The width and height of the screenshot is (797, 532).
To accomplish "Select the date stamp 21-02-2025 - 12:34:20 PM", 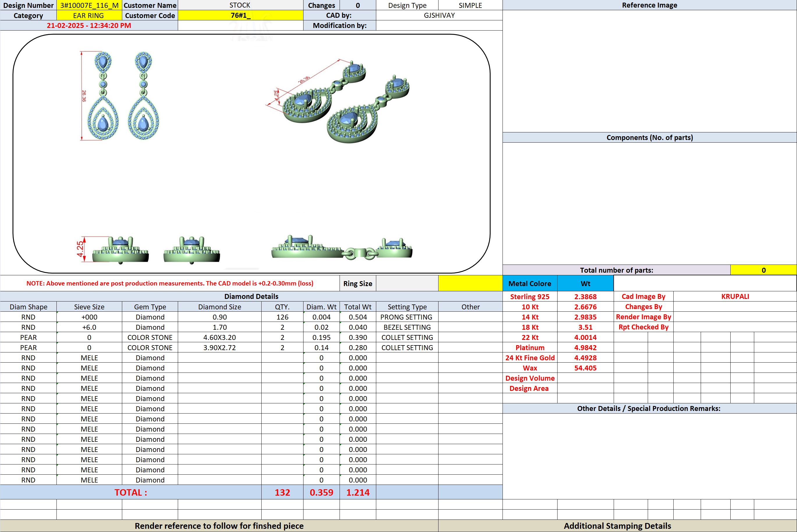I will pyautogui.click(x=89, y=25).
